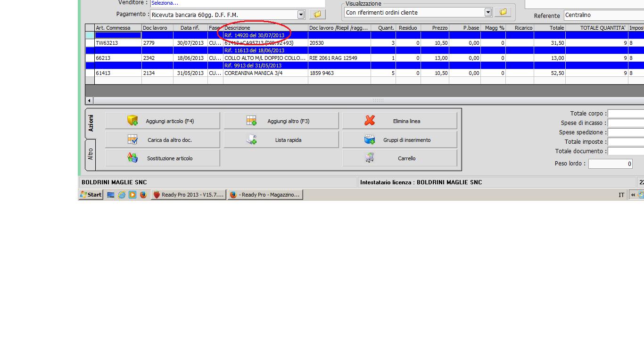
Task: Click the IT language indicator
Action: click(621, 195)
